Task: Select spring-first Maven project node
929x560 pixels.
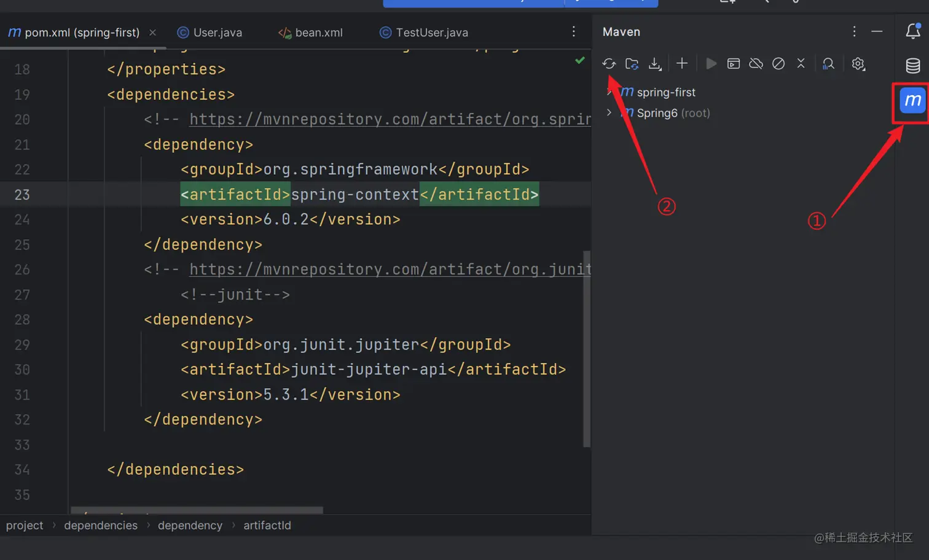Action: point(666,92)
